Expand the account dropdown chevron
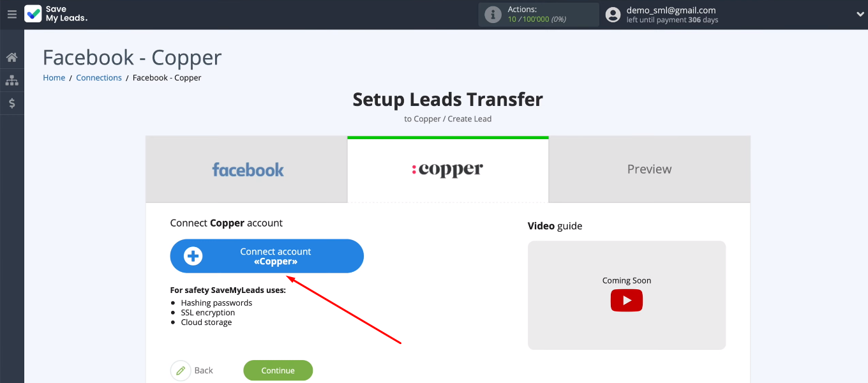The width and height of the screenshot is (868, 383). pyautogui.click(x=859, y=15)
